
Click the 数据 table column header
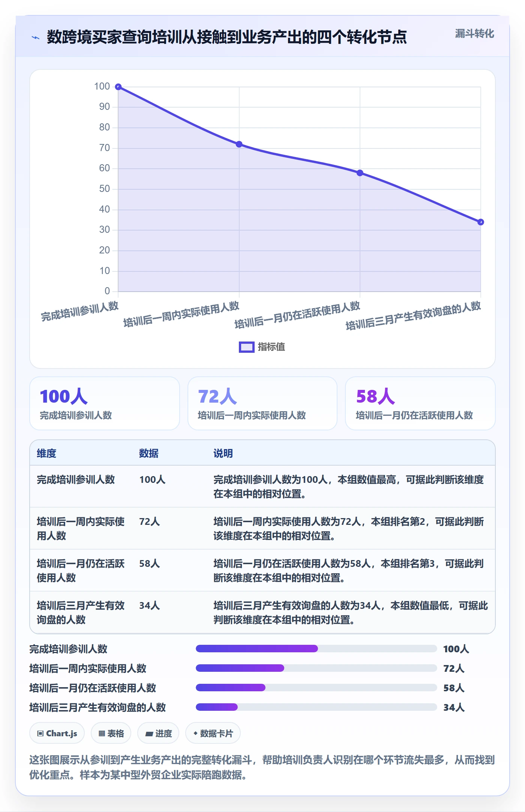click(x=149, y=453)
